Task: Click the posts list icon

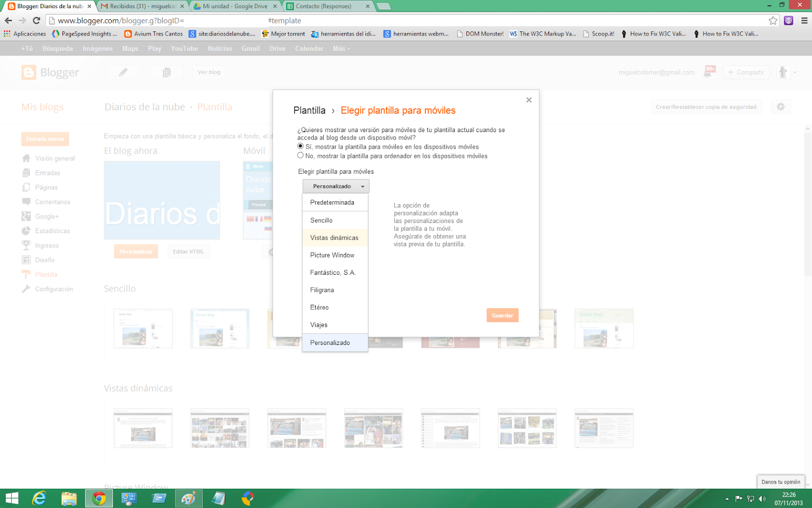Action: click(166, 72)
